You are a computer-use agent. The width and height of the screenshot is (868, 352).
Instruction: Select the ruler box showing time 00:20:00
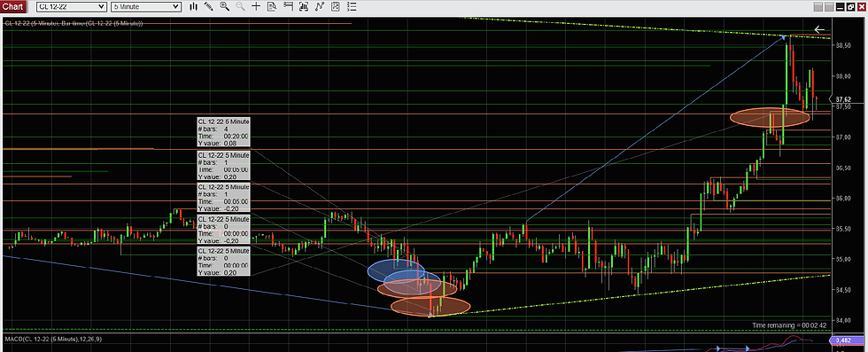[223, 132]
